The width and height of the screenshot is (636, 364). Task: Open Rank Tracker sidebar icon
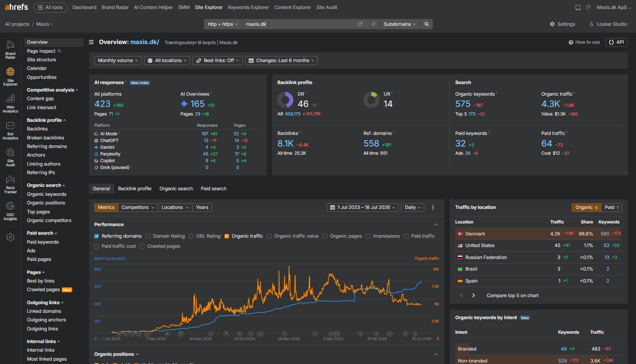coord(10,184)
